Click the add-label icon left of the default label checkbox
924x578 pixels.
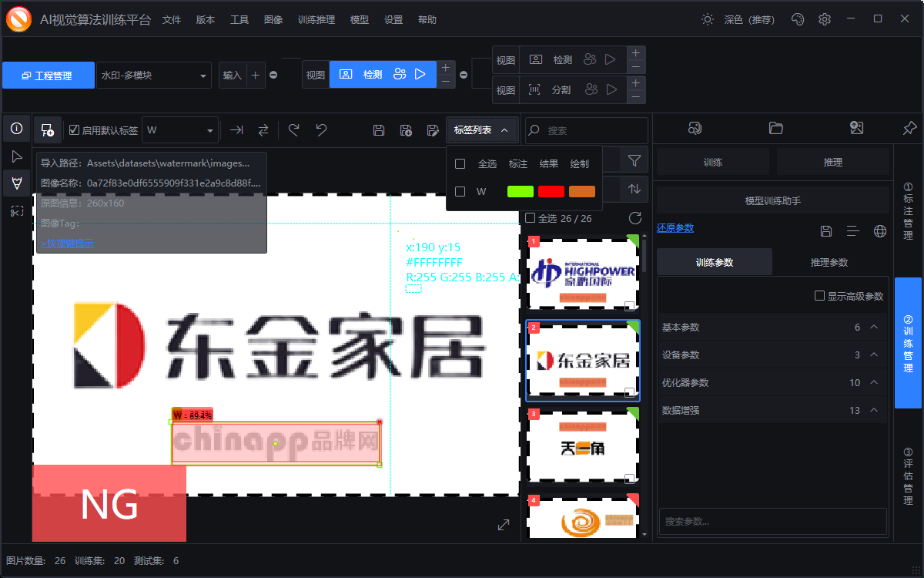point(48,130)
